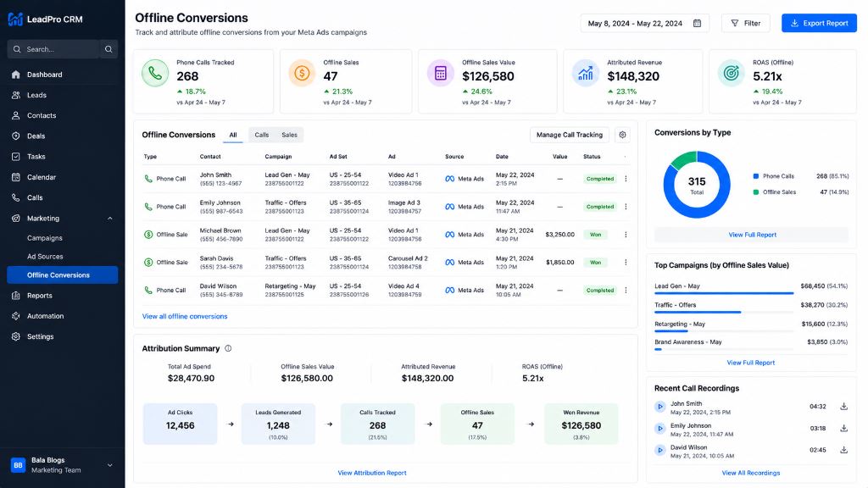Open the Filter options
The image size is (868, 488).
point(746,23)
